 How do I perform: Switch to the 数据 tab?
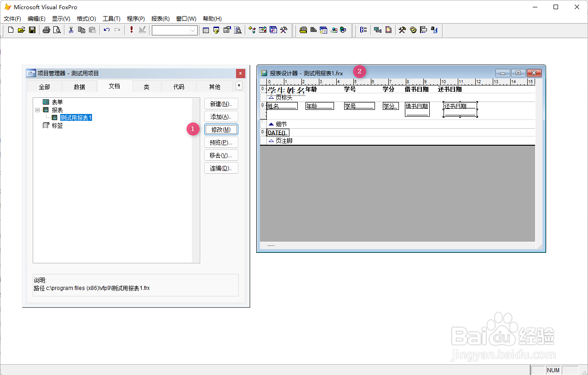(x=80, y=86)
